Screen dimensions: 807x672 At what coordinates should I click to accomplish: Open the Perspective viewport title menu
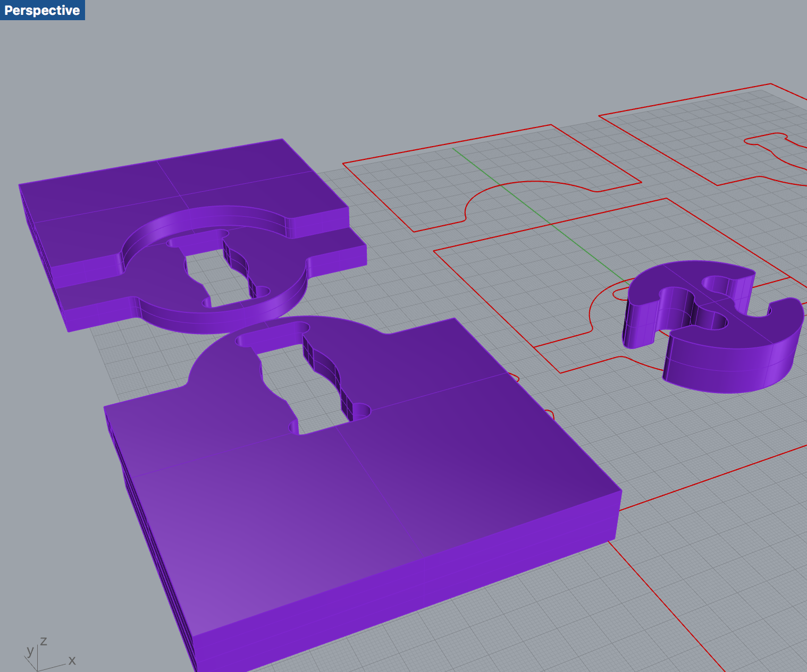click(x=43, y=10)
